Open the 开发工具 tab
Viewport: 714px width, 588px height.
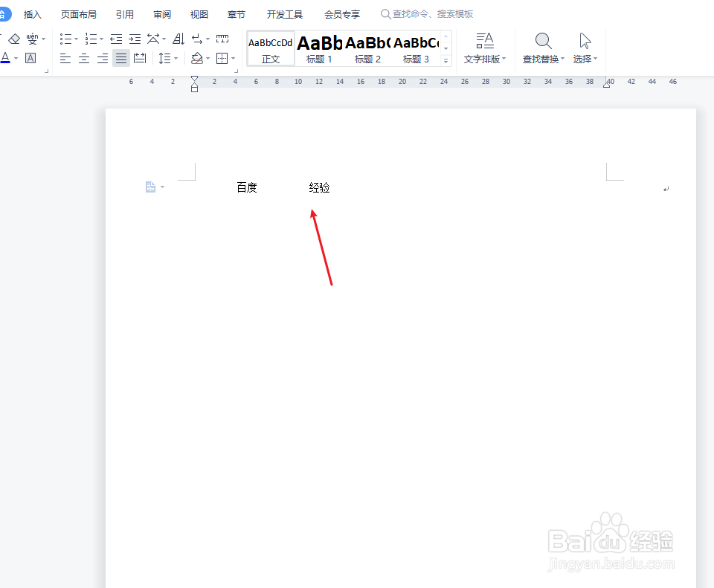[285, 15]
